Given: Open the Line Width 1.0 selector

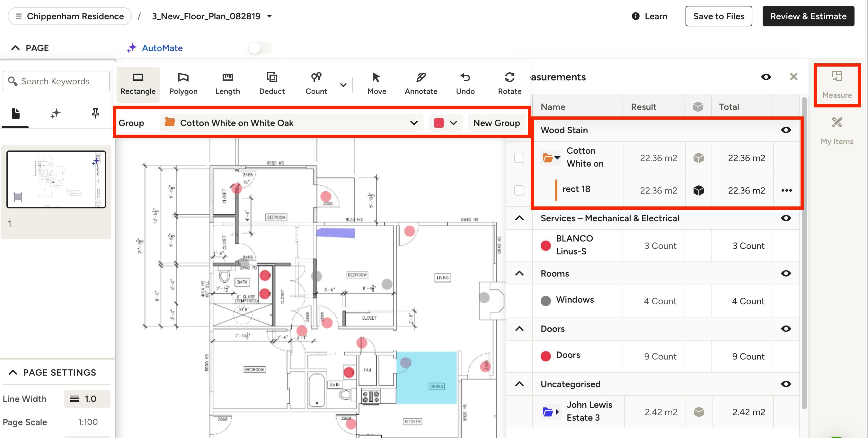Looking at the screenshot, I should click(x=87, y=399).
